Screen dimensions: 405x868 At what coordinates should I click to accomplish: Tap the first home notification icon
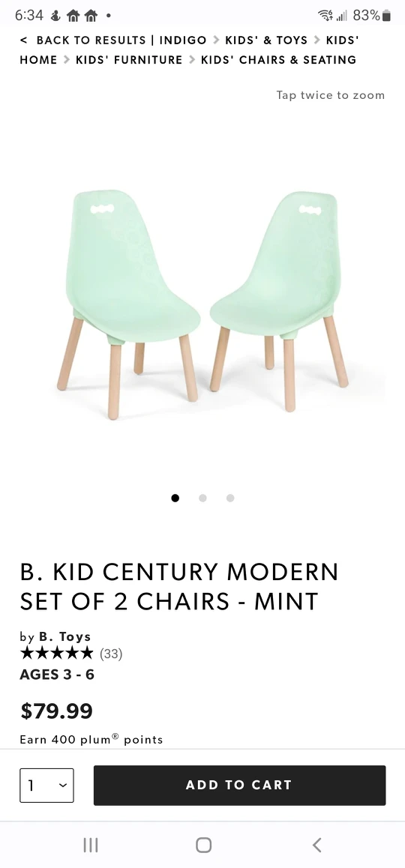tap(73, 16)
